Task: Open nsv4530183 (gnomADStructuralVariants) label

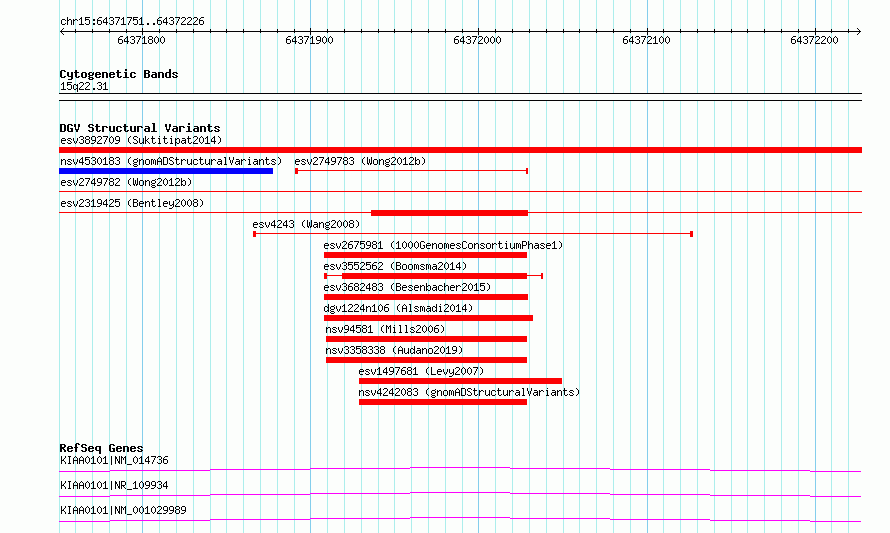Action: tap(171, 161)
